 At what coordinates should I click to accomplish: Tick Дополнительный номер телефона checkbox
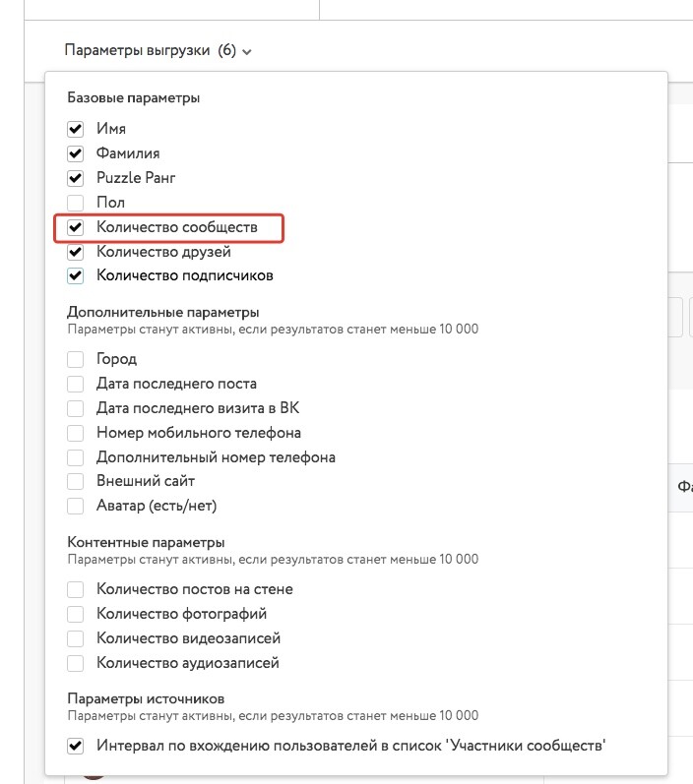point(76,457)
